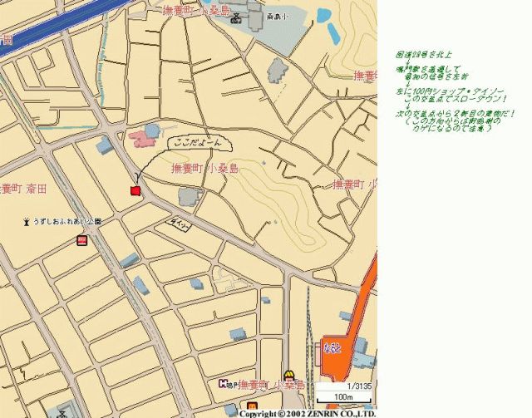This screenshot has width=532, height=418.
Task: Click the red post office icon
Action: coord(82,240)
